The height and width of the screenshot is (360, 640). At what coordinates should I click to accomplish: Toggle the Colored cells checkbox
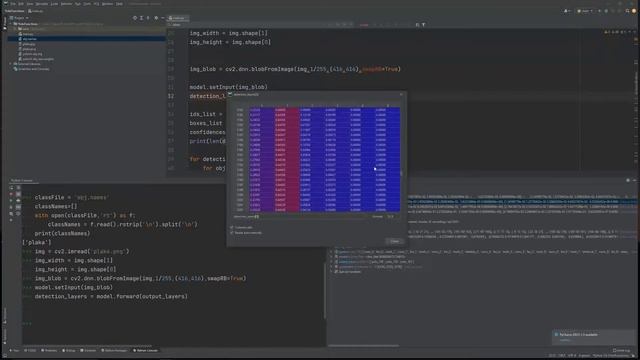(x=232, y=227)
